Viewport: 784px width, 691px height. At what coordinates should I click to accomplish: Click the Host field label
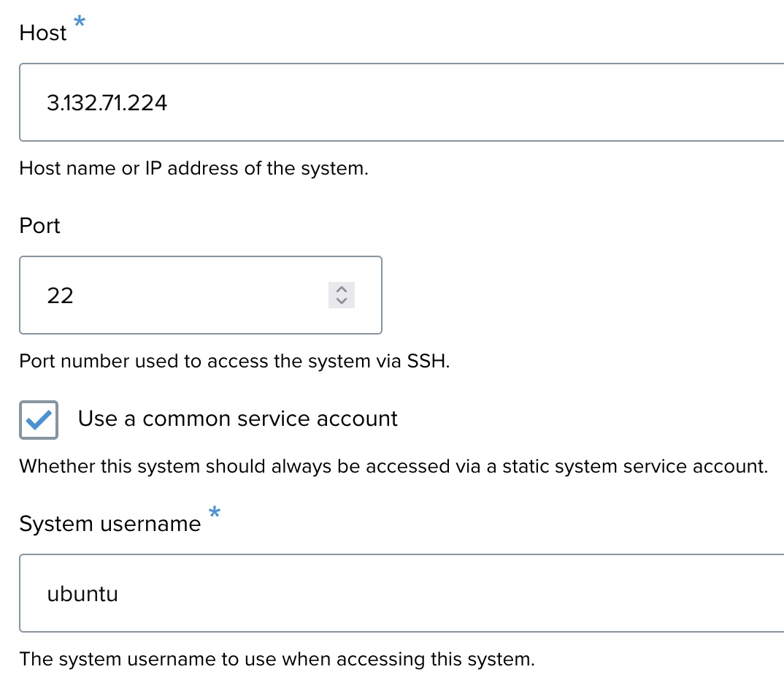tap(43, 33)
